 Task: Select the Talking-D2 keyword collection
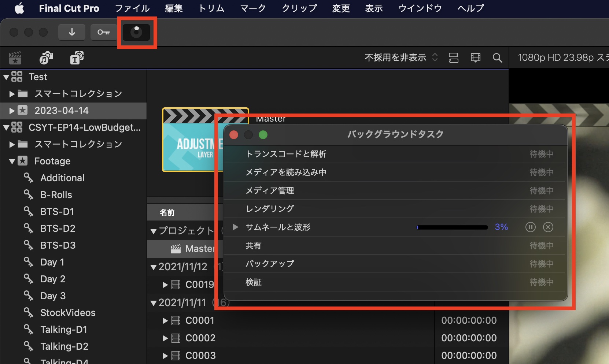(x=64, y=346)
